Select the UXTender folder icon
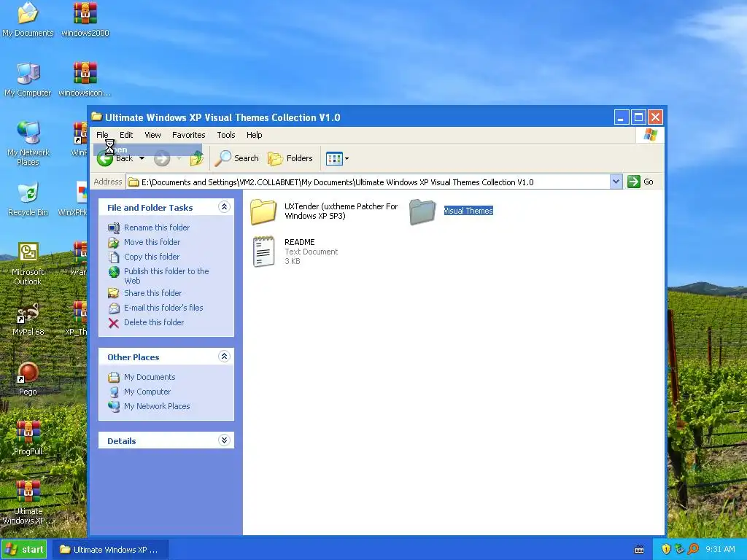 263,211
